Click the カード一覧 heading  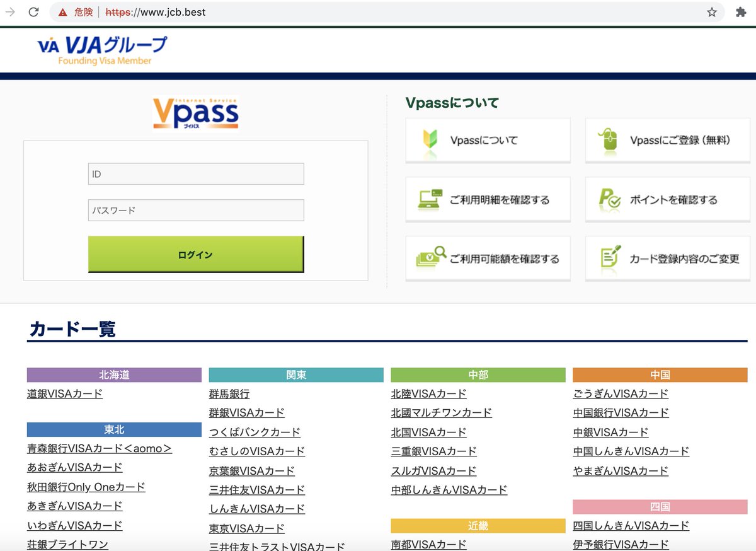click(x=72, y=328)
